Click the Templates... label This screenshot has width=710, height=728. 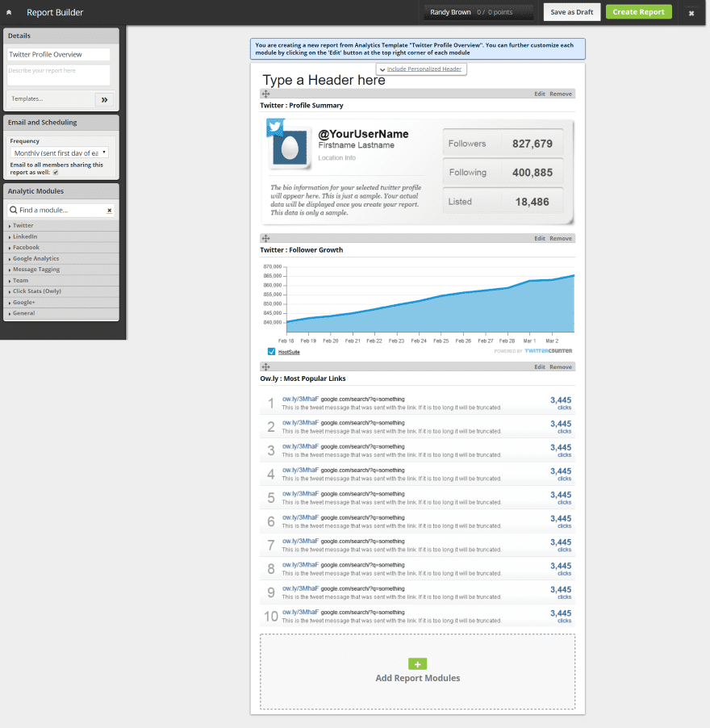(27, 99)
